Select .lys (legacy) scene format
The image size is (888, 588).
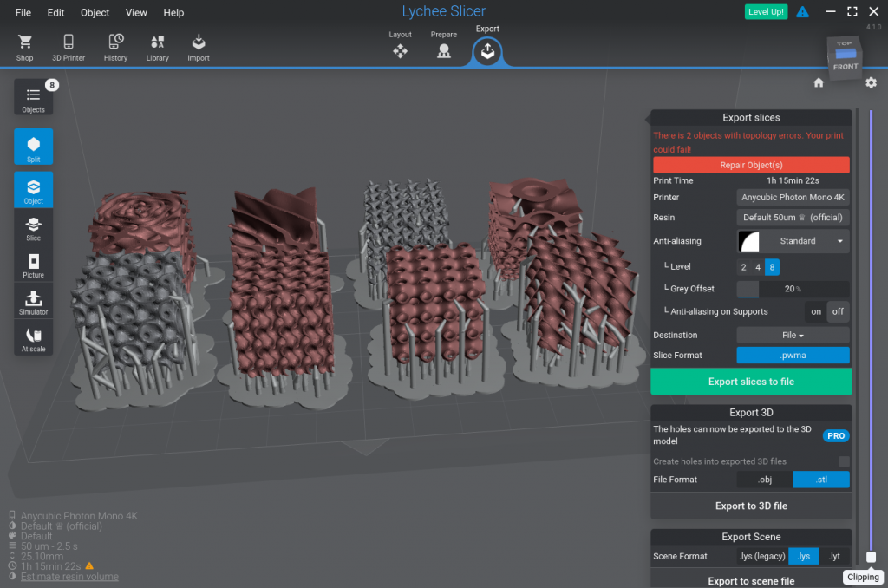tap(762, 556)
